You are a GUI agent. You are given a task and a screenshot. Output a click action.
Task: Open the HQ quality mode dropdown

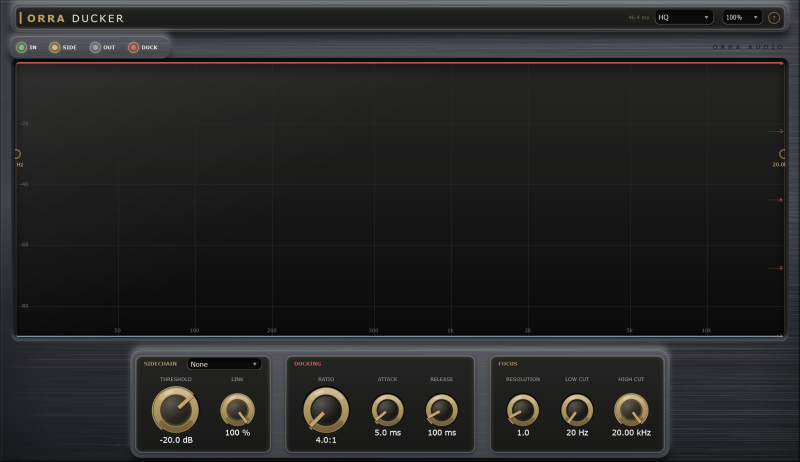point(684,17)
